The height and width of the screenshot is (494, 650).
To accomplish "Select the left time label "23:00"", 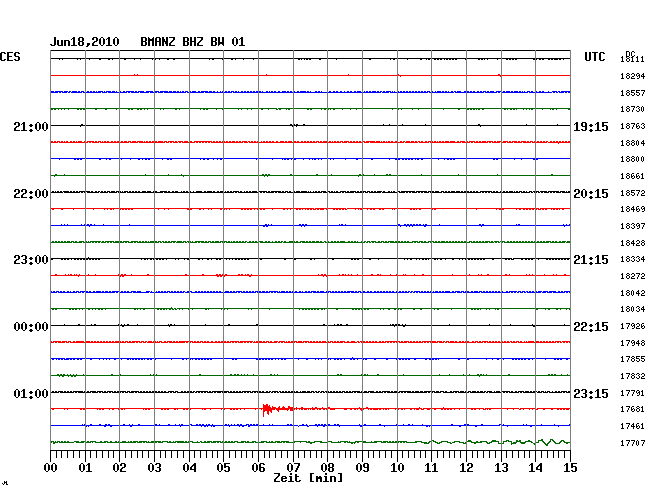I will pyautogui.click(x=31, y=260).
